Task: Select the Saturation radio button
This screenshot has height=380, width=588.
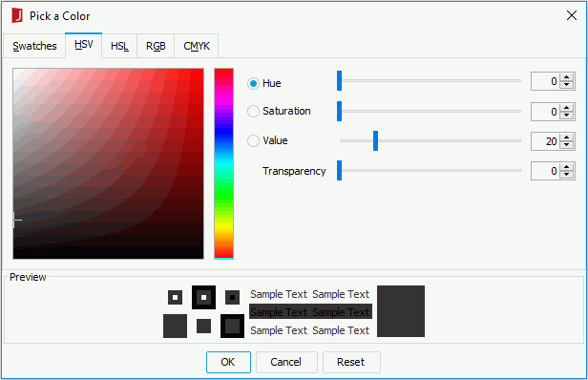Action: point(254,111)
